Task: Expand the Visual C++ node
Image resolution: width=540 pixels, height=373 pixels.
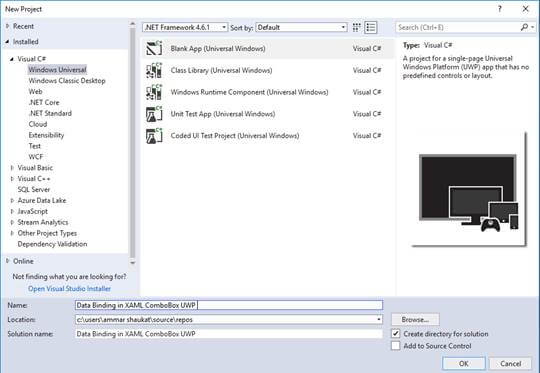Action: [x=12, y=179]
